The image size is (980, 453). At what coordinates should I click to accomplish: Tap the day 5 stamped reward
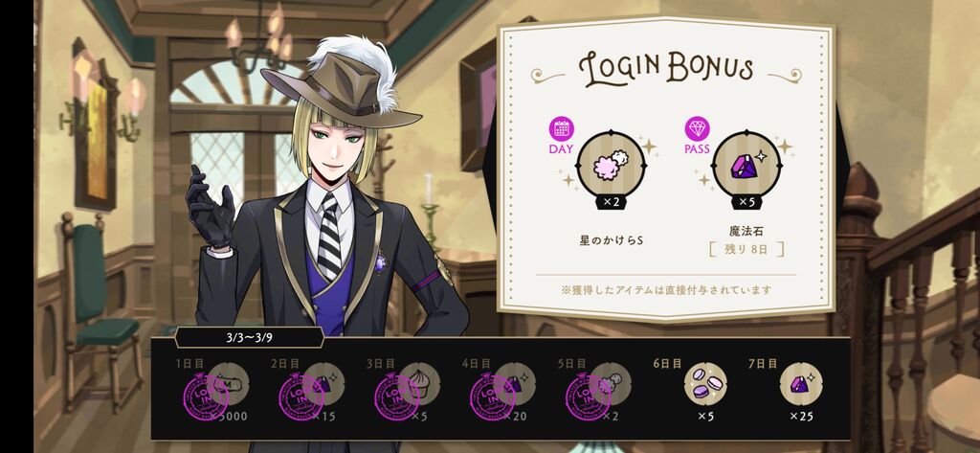[x=598, y=391]
